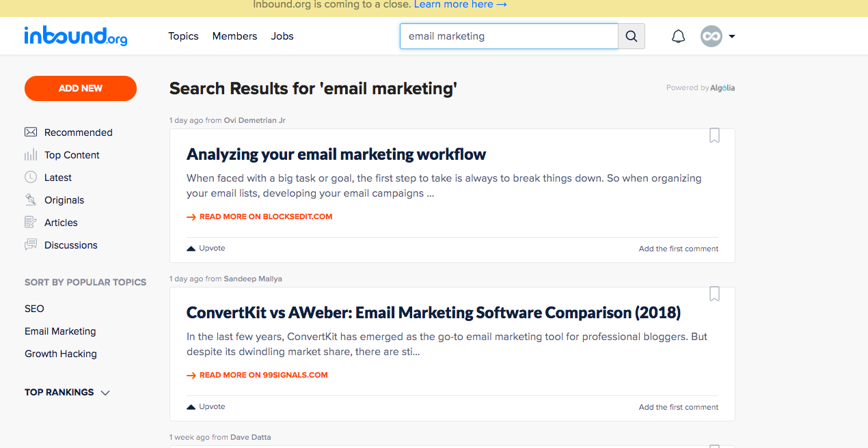Click upvote triangle on ConvertKit post
This screenshot has height=448, width=868.
click(191, 407)
